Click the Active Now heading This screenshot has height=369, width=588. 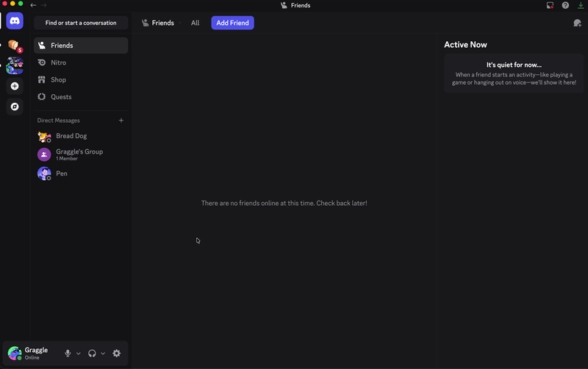tap(465, 45)
